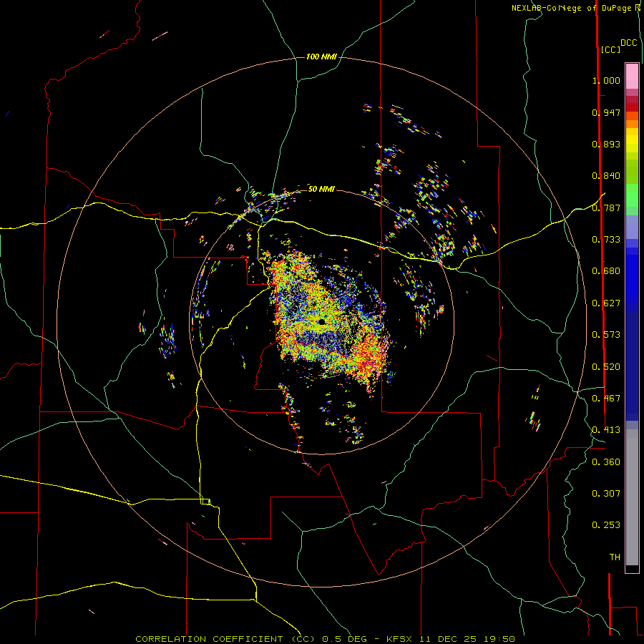This screenshot has height=644, width=644.
Task: Select the 0.573 legend value
Action: tap(606, 335)
